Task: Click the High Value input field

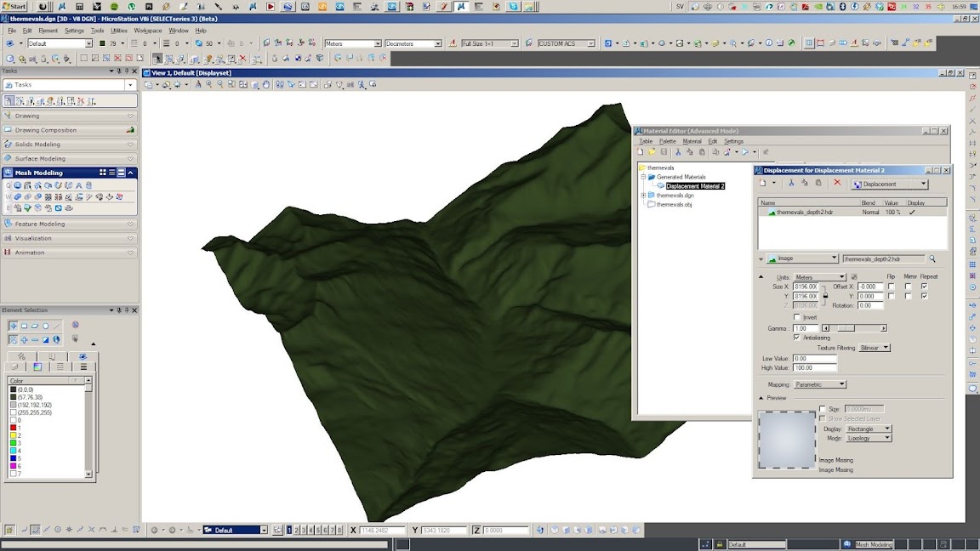Action: [x=814, y=368]
